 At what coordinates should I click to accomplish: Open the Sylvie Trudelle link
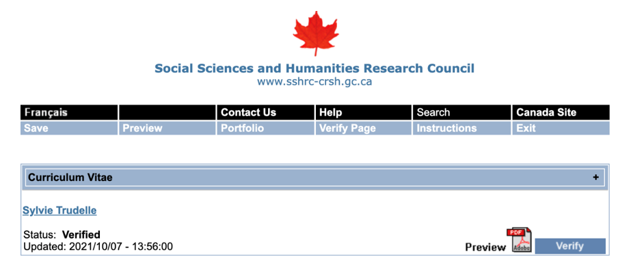pos(59,211)
